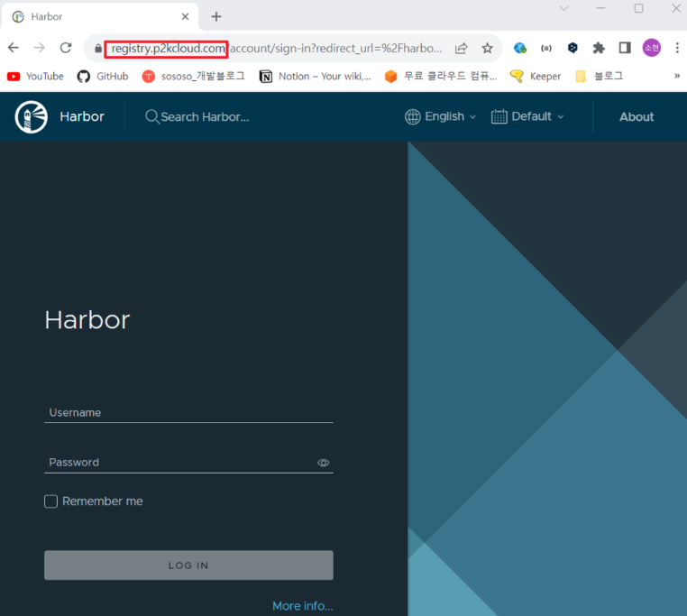Open the tab search chevron
Viewport: 687px width, 616px height.
[x=564, y=8]
